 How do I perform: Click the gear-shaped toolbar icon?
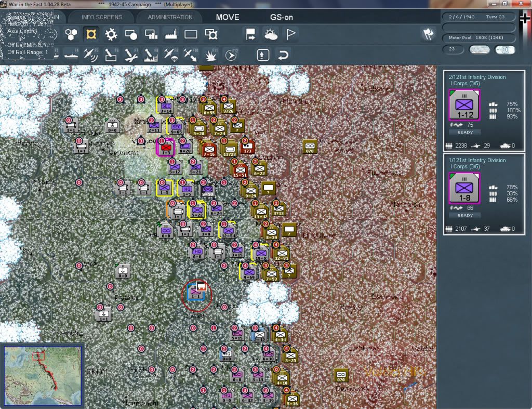pos(111,34)
